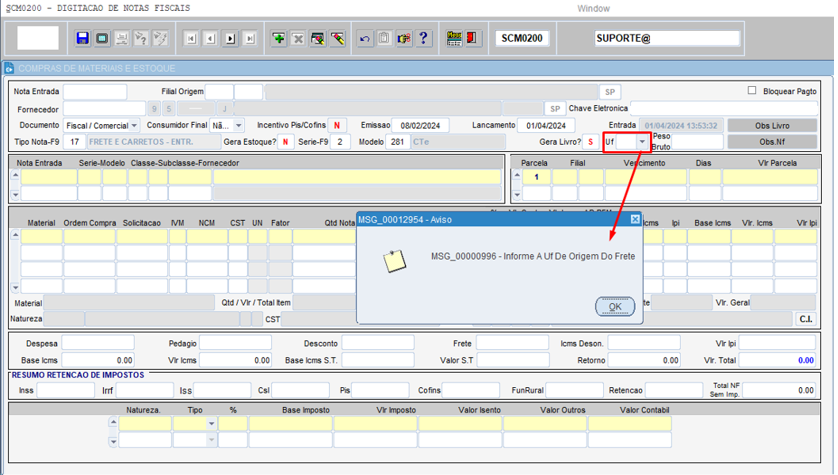Click the Enter Query icon with question mark
This screenshot has width=838, height=475.
[x=141, y=38]
